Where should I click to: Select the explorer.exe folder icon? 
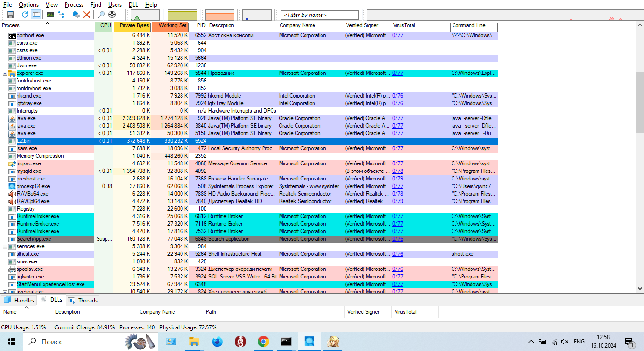pyautogui.click(x=12, y=73)
